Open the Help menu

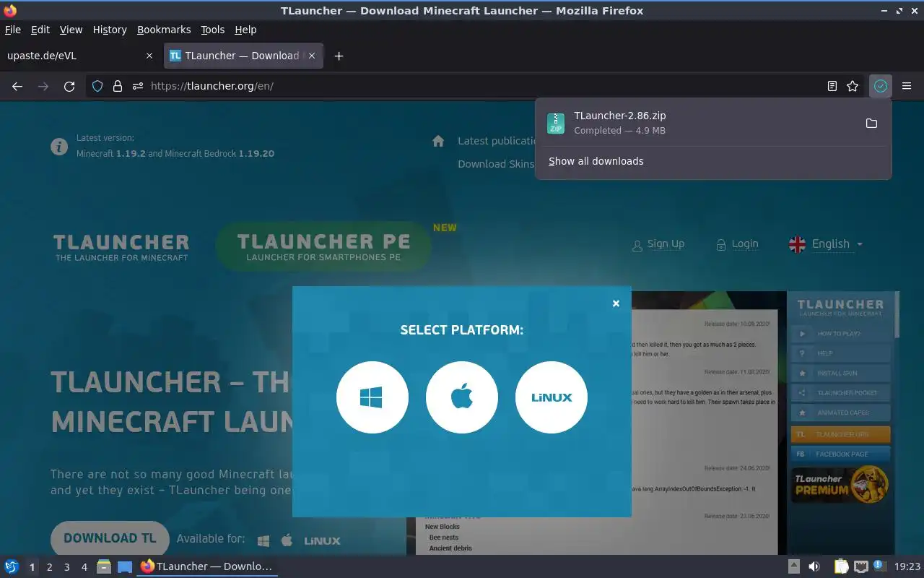tap(245, 30)
